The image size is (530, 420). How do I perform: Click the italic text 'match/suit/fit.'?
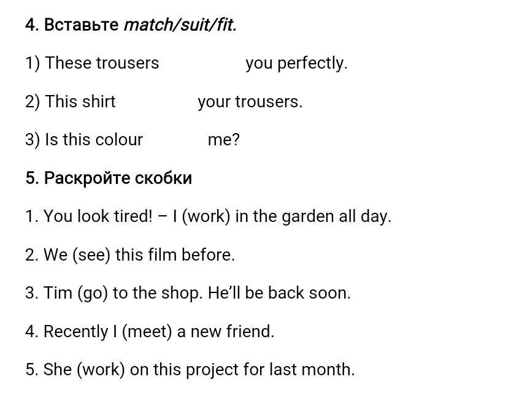(x=180, y=25)
